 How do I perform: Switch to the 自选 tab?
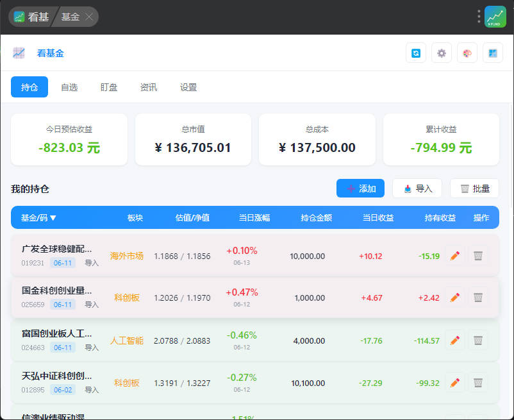(69, 87)
